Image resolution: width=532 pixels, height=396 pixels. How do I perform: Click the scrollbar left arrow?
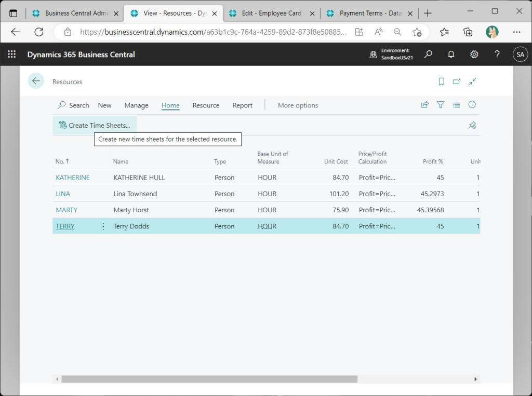(57, 379)
